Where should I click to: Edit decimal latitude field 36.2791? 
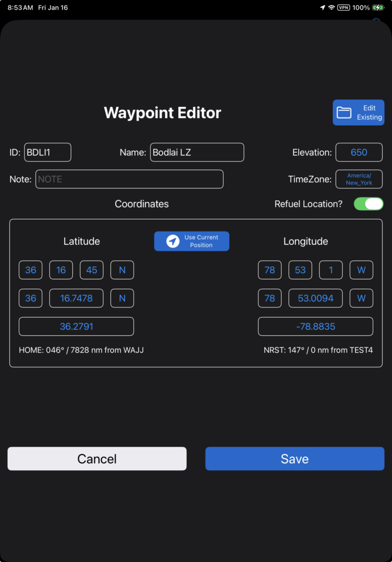[76, 327]
